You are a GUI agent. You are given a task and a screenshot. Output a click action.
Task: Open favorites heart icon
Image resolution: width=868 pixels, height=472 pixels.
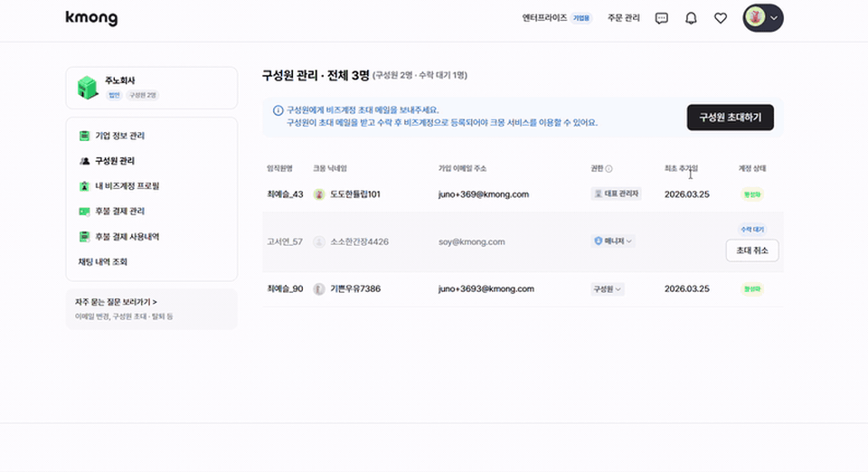pos(721,18)
